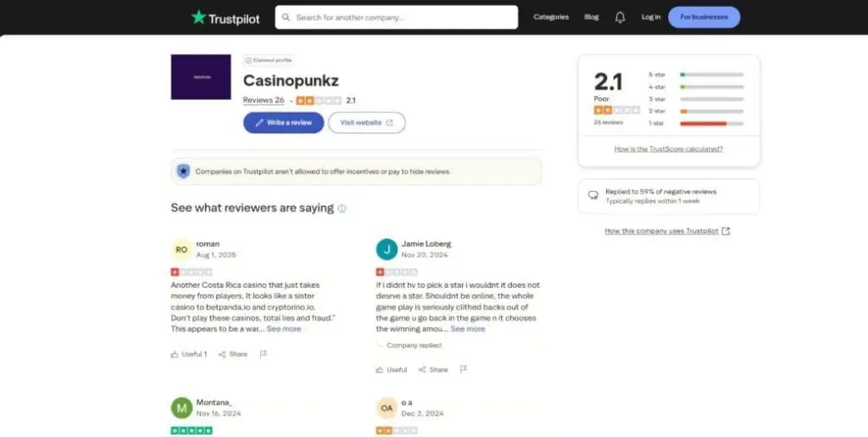The height and width of the screenshot is (437, 868).
Task: Expand roman's review with See more
Action: pos(284,328)
